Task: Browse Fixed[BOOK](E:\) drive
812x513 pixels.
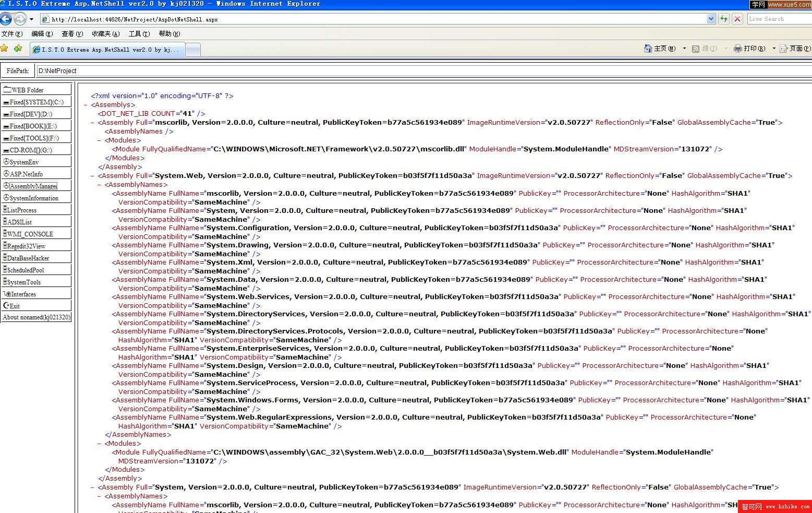Action: coord(37,126)
